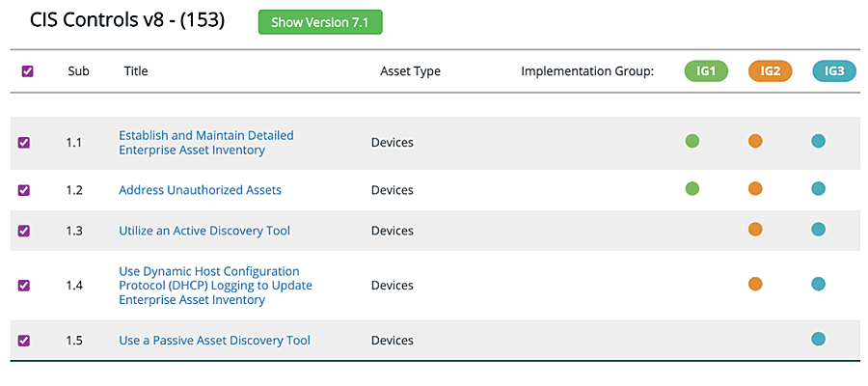868x386 pixels.
Task: Uncheck the checkbox for row 1.1
Action: click(x=24, y=143)
